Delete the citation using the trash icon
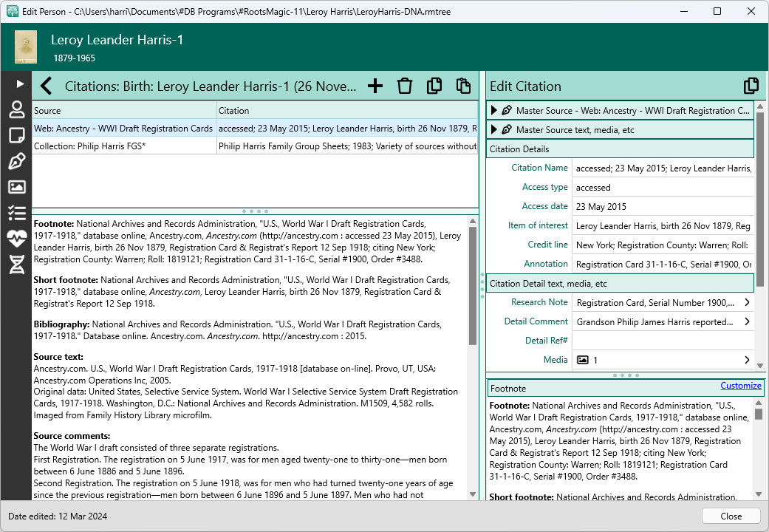769x532 pixels. [405, 86]
